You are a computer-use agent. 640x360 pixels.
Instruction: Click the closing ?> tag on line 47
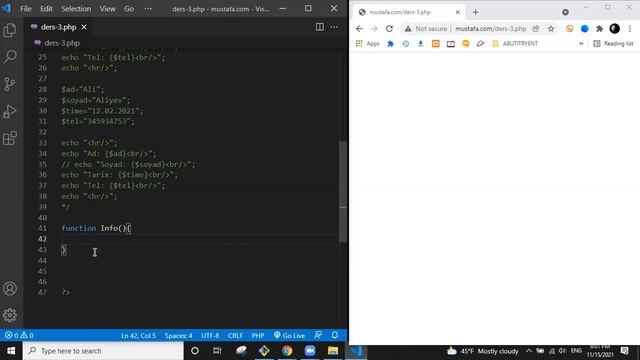tap(66, 292)
